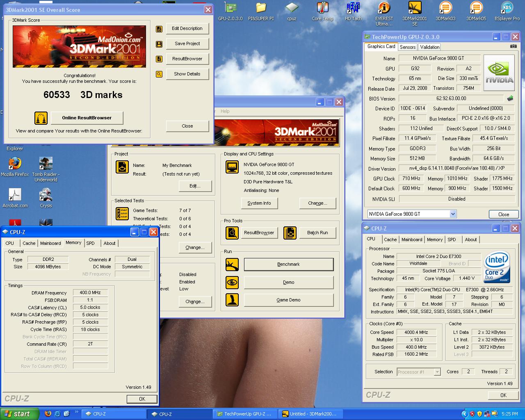Open About tab in right CPU-Z window
Image resolution: width=525 pixels, height=420 pixels.
point(471,240)
